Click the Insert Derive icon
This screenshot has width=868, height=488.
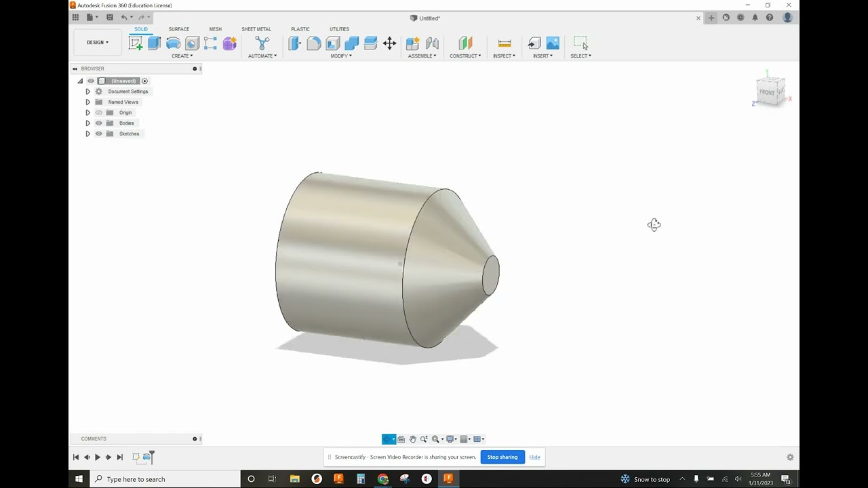click(x=534, y=43)
